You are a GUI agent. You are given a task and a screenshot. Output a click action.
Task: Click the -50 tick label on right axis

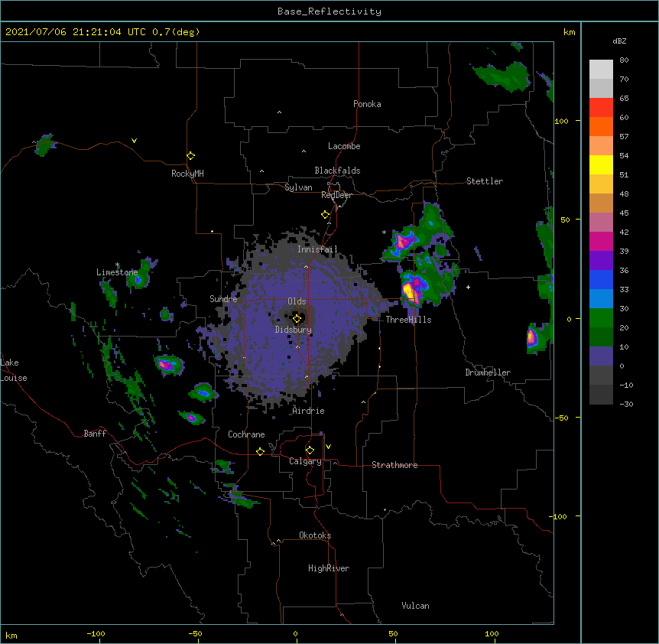pyautogui.click(x=561, y=418)
